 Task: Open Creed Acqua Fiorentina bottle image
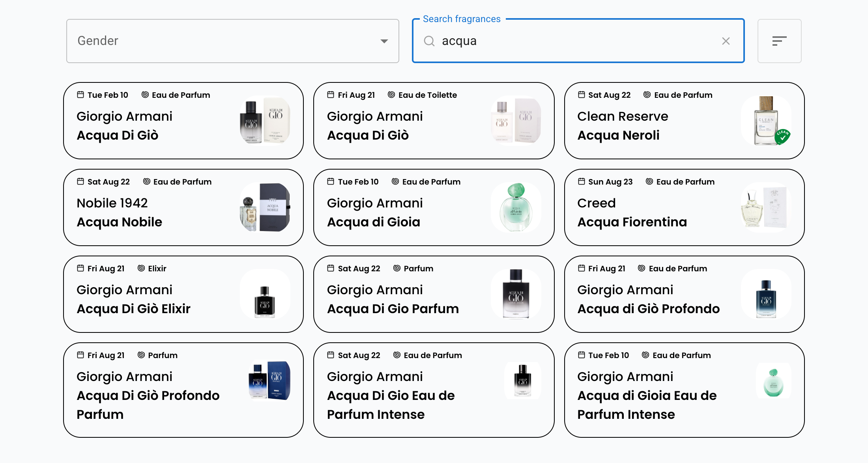[766, 207]
